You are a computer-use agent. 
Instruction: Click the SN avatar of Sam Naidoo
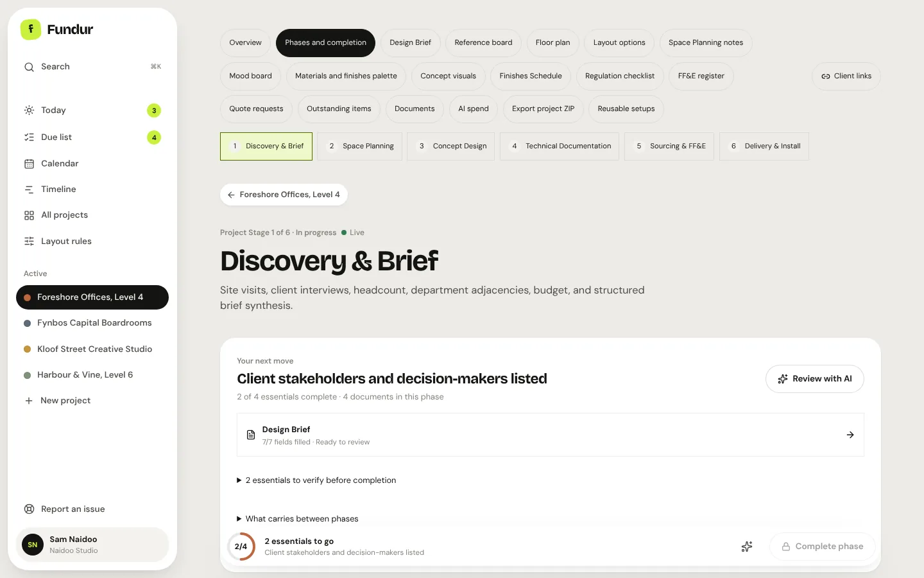coord(33,545)
